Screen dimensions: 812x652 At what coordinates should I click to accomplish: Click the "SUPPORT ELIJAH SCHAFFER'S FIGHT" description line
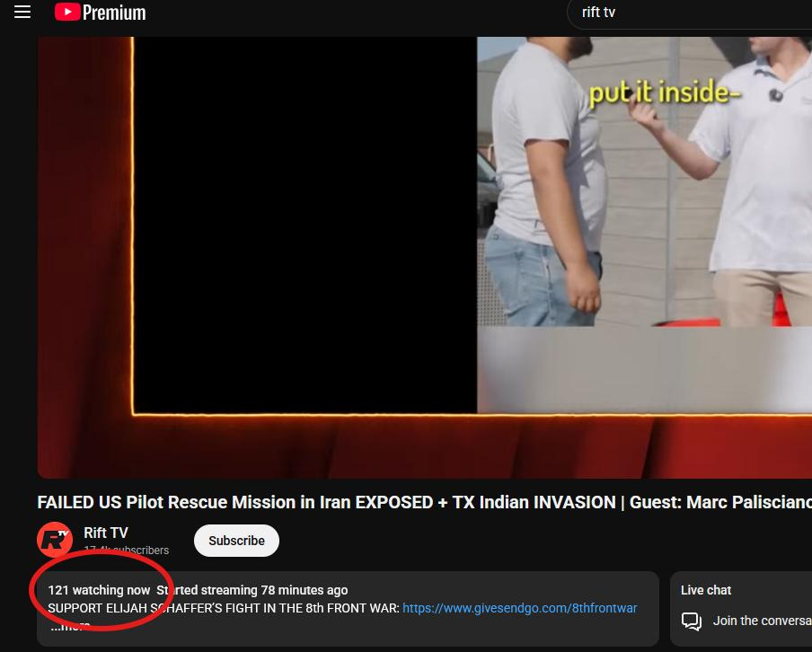point(224,608)
